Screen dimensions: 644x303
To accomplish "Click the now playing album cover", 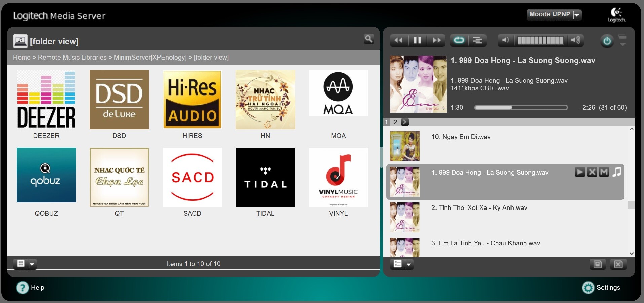I will pos(418,84).
